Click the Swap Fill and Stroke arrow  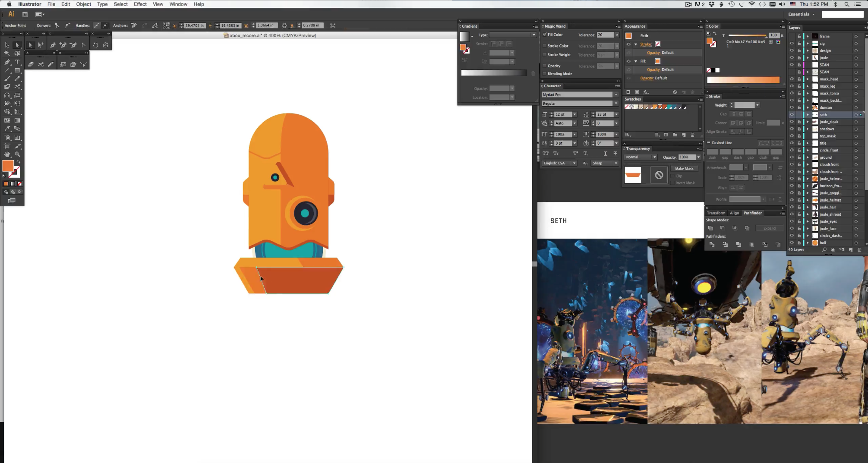point(18,162)
